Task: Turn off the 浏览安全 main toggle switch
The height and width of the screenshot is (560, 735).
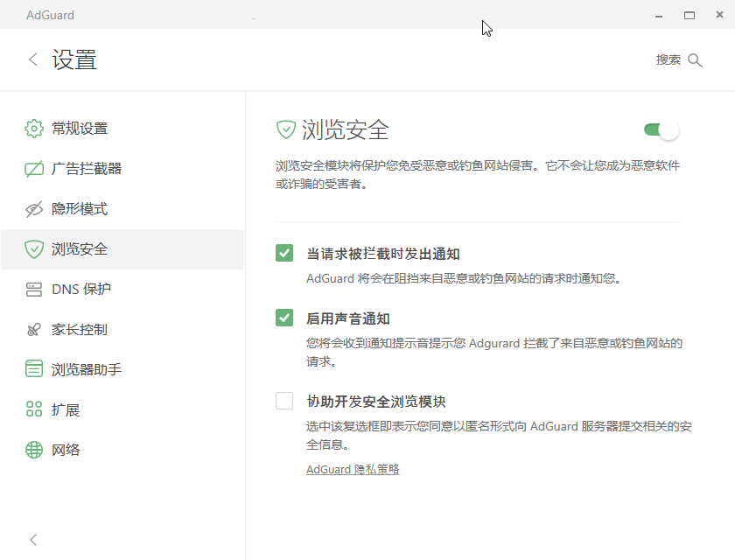Action: [x=661, y=129]
